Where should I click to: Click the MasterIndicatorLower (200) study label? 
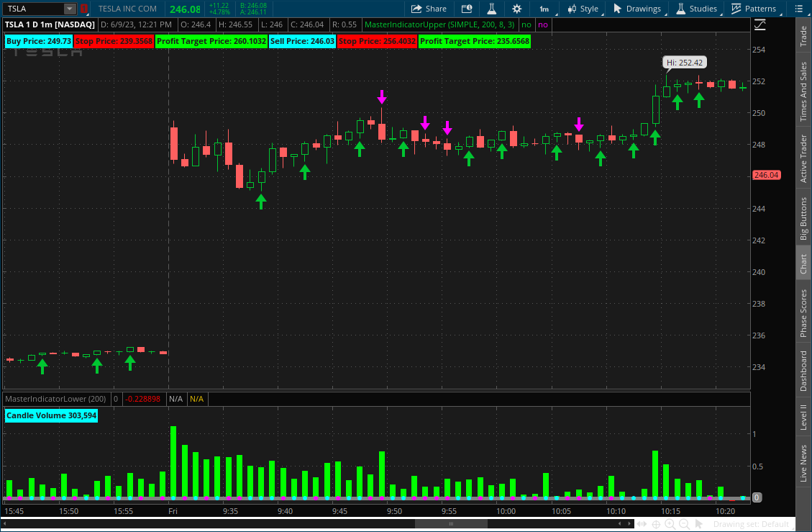tap(55, 399)
